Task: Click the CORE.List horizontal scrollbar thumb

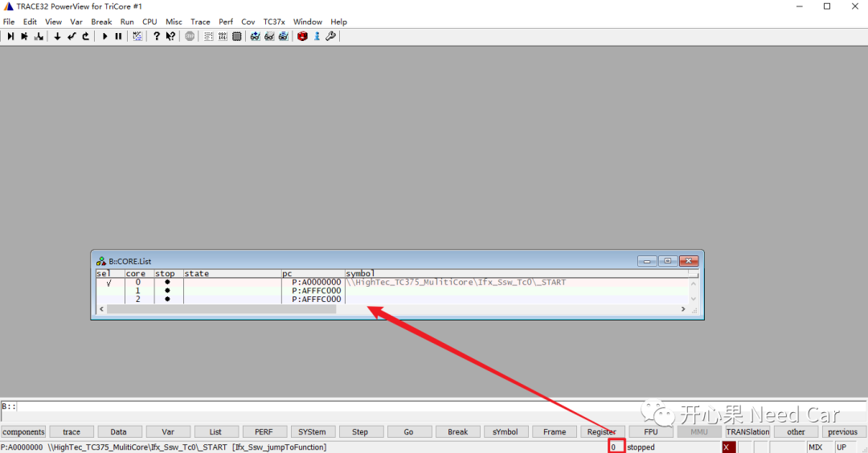Action: click(221, 309)
